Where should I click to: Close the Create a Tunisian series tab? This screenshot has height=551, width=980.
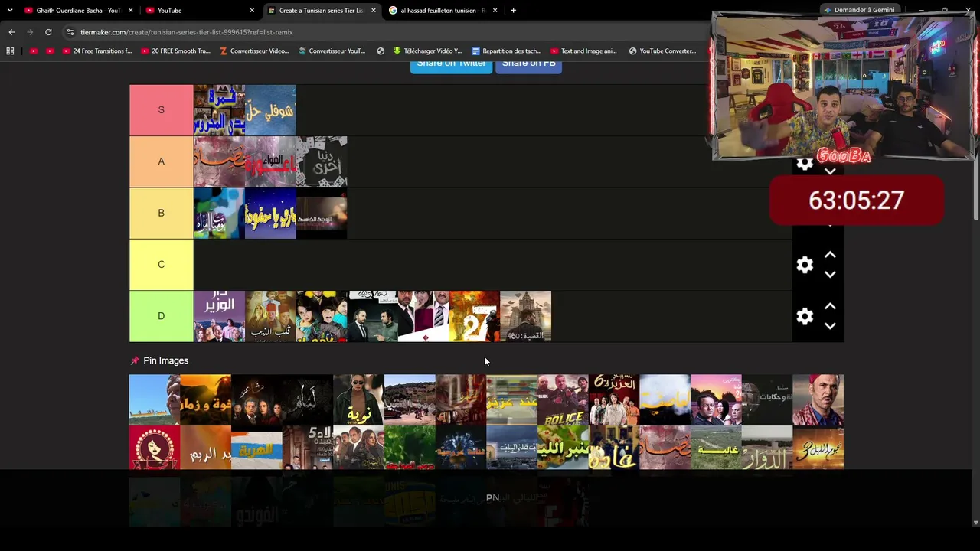374,11
